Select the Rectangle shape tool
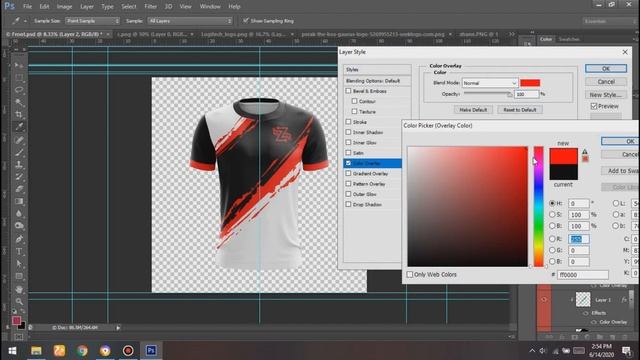640x360 pixels. tap(19, 276)
